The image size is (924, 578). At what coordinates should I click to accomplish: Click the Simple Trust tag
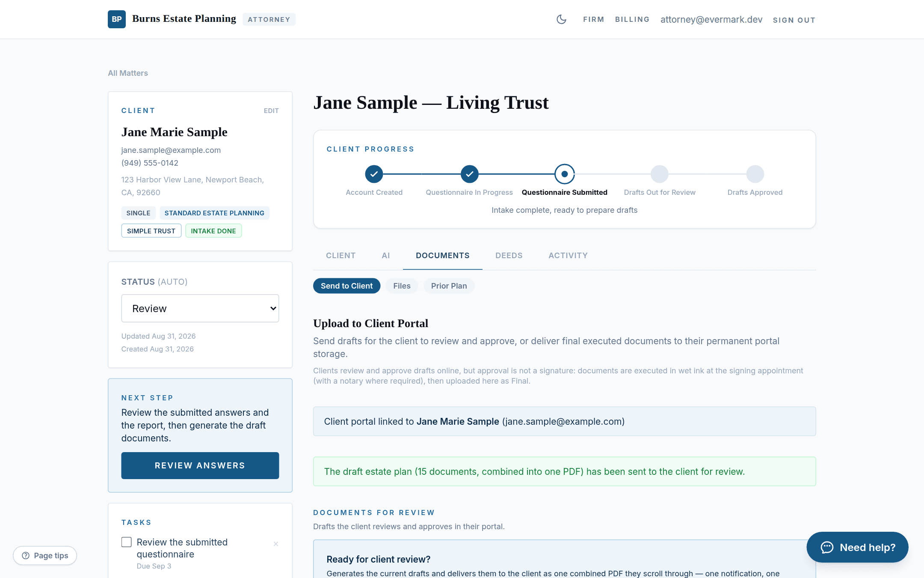tap(151, 231)
